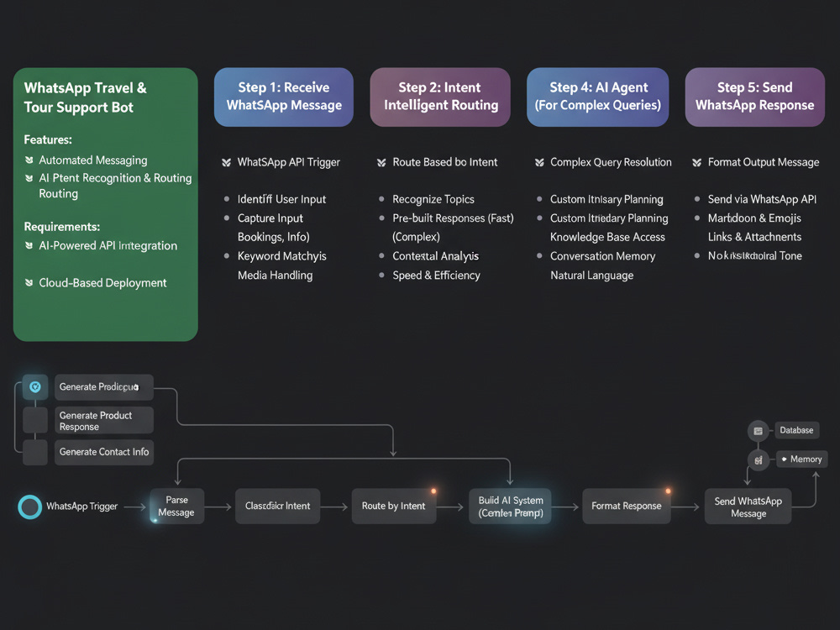
Task: Click the WhatsApp Trigger circle icon
Action: click(30, 507)
